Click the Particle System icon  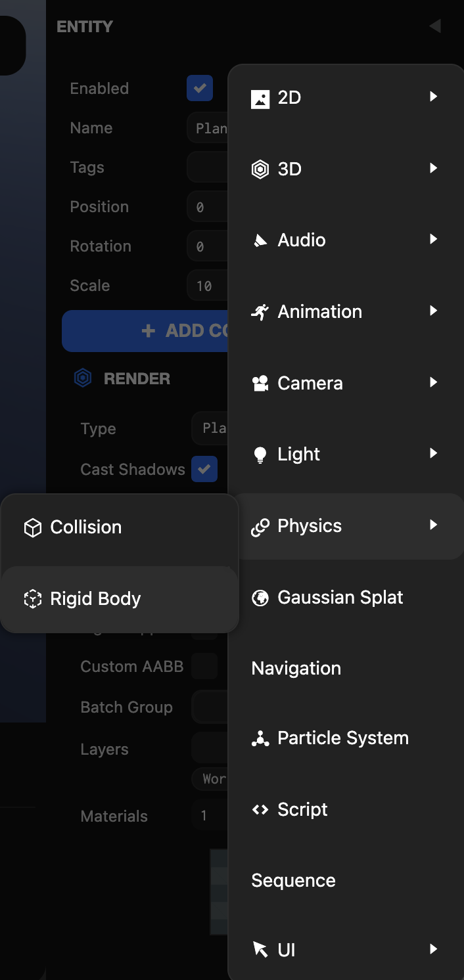(260, 739)
